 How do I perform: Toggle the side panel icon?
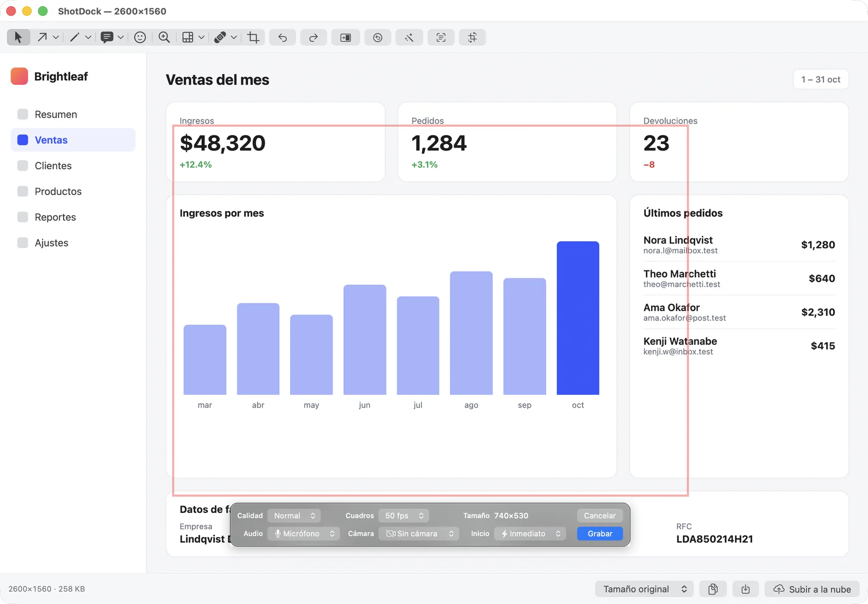coord(346,37)
